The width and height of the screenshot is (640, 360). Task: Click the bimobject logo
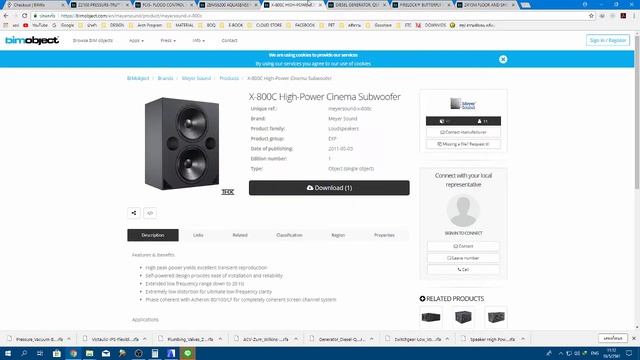click(32, 40)
